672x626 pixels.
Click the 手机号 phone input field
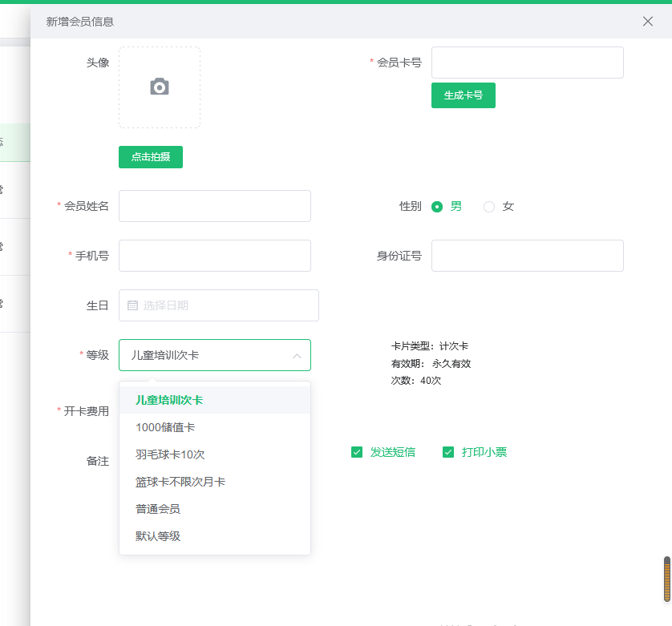[x=214, y=256]
